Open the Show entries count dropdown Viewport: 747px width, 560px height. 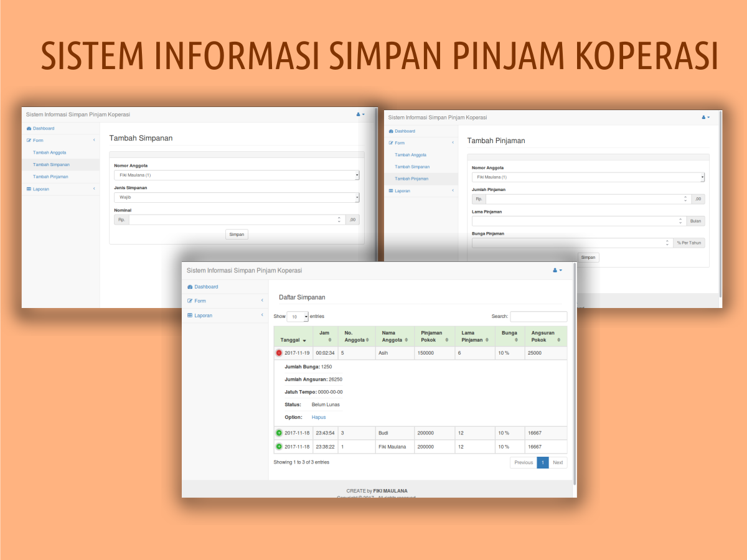pos(298,317)
